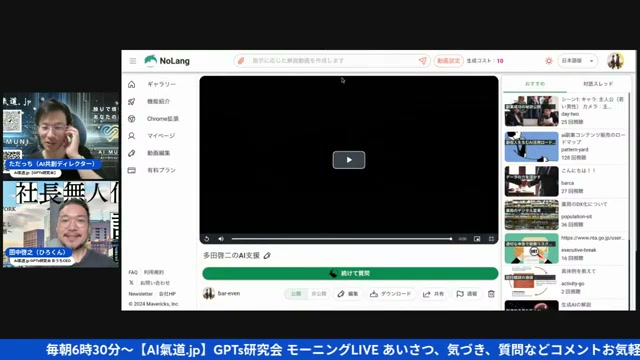Open Chrome拡張 in the sidebar

click(163, 118)
